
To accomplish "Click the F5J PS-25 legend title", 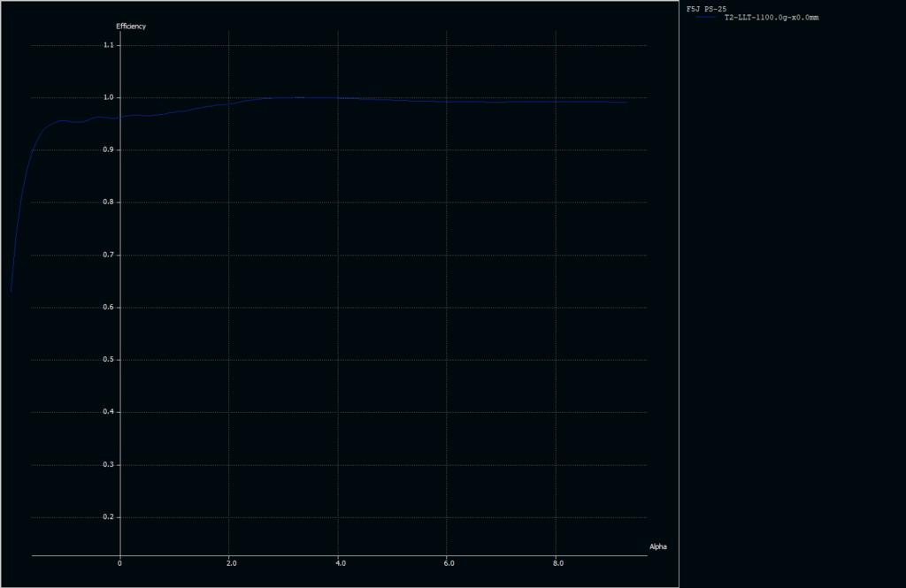I will point(708,9).
